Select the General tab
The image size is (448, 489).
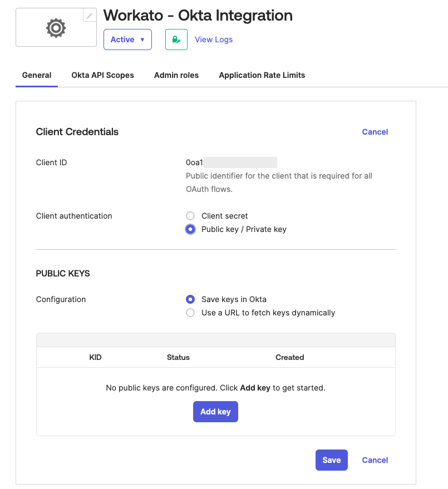(37, 75)
